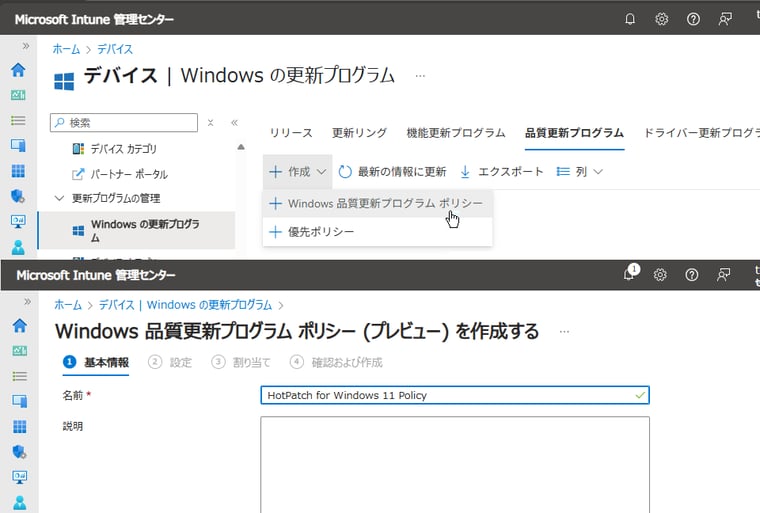Screen dimensions: 760x513
Task: Open All services list icon in lower sidebar
Action: pyautogui.click(x=19, y=376)
